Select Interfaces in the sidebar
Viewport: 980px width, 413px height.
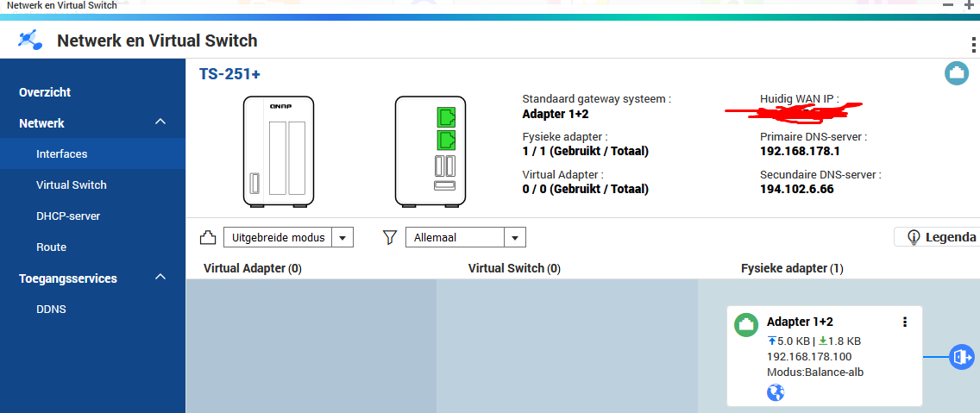coord(92,153)
